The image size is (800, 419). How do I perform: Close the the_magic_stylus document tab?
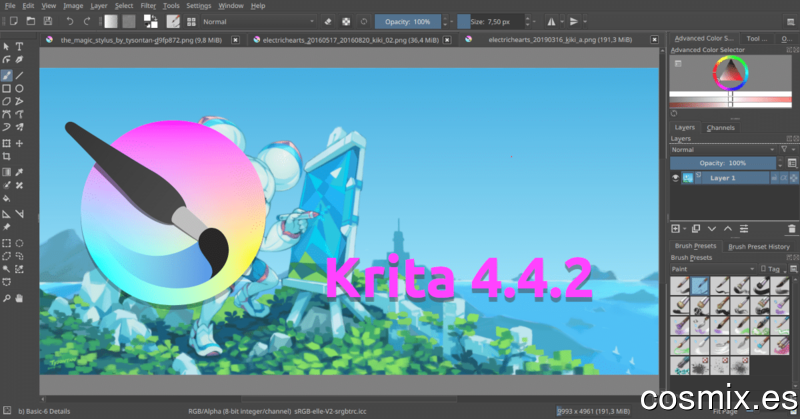[x=235, y=39]
